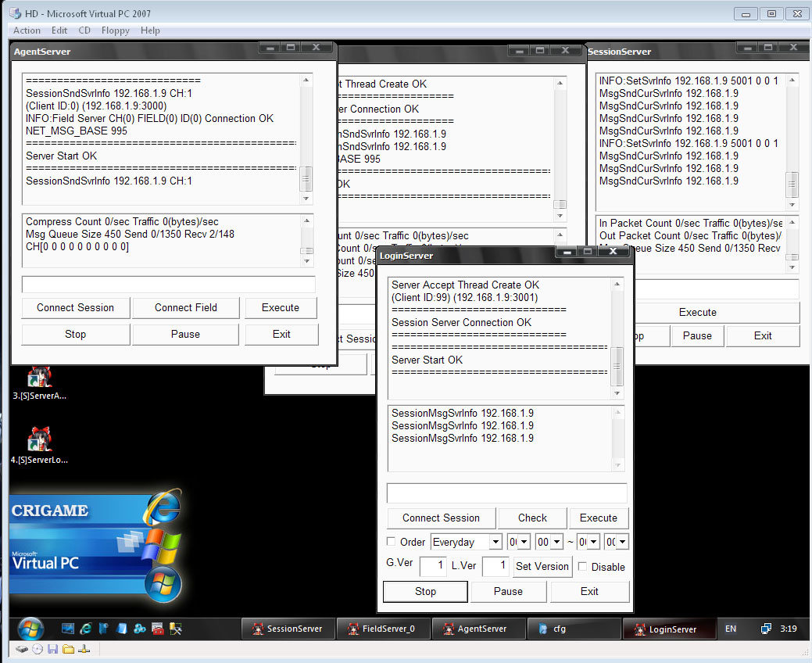Click the CD drive status icon
Image resolution: width=812 pixels, height=663 pixels.
pos(38,649)
